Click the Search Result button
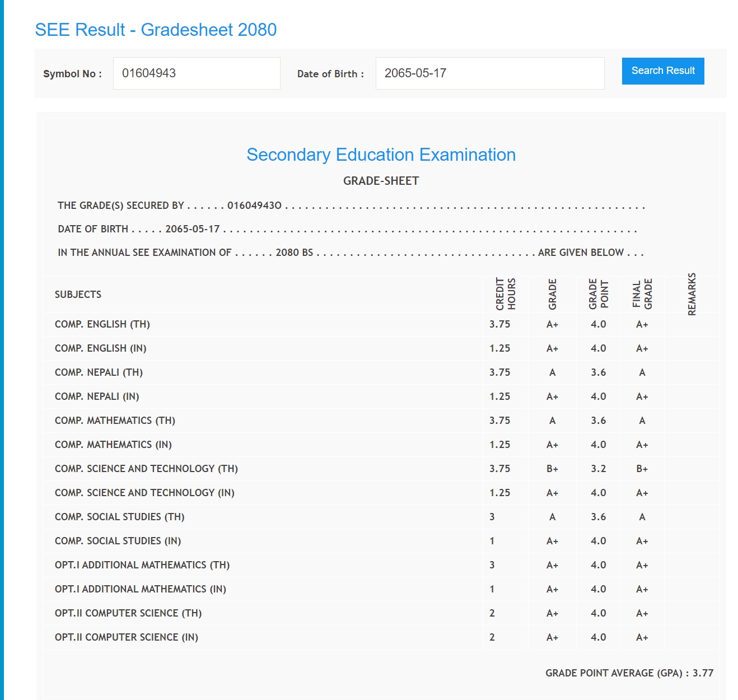This screenshot has width=738, height=700. (x=662, y=71)
